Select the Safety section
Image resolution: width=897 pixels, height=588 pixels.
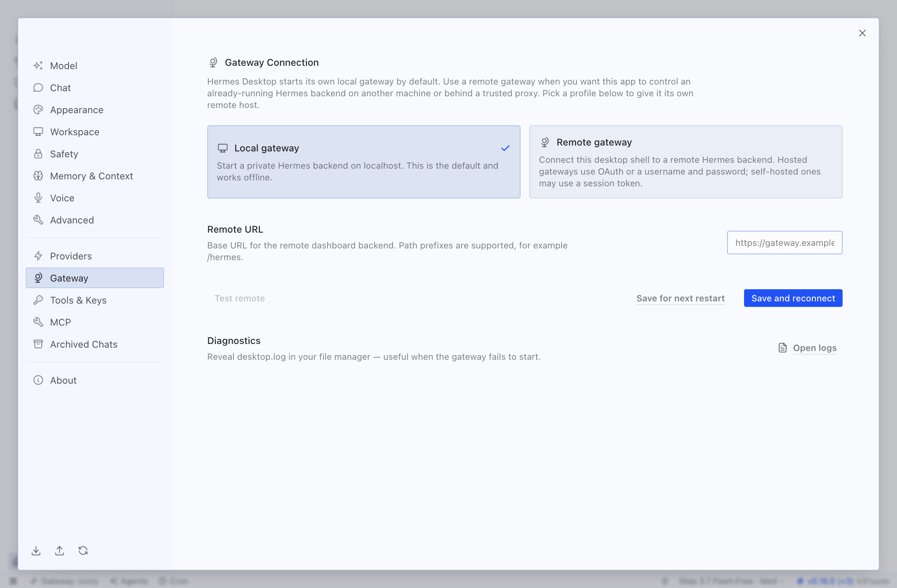click(x=94, y=154)
